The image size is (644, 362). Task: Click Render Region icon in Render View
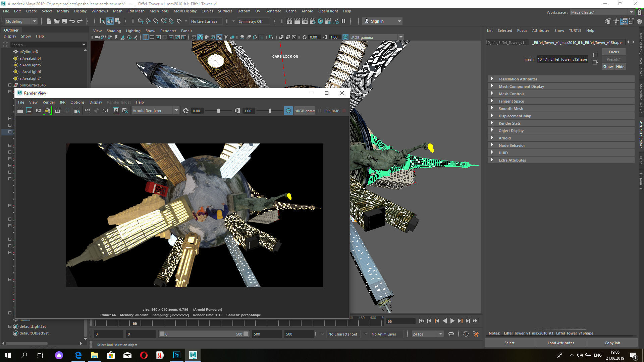coord(29,111)
